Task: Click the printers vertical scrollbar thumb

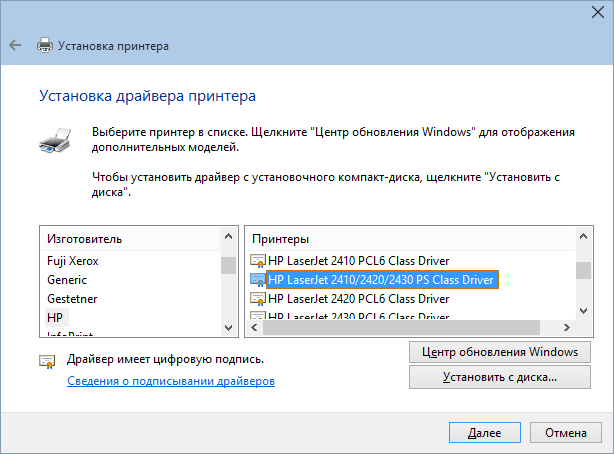Action: tap(583, 270)
